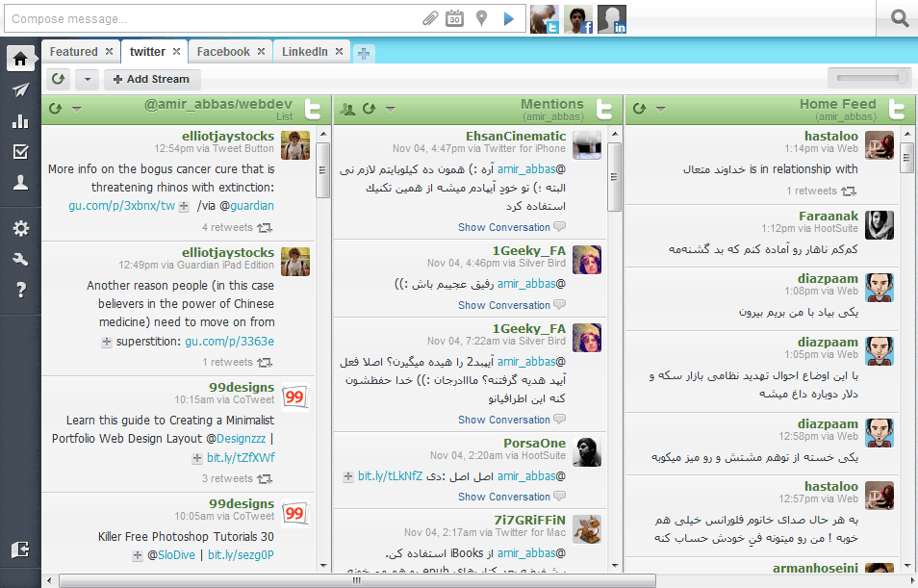Click the Faraanak profile avatar

(880, 225)
